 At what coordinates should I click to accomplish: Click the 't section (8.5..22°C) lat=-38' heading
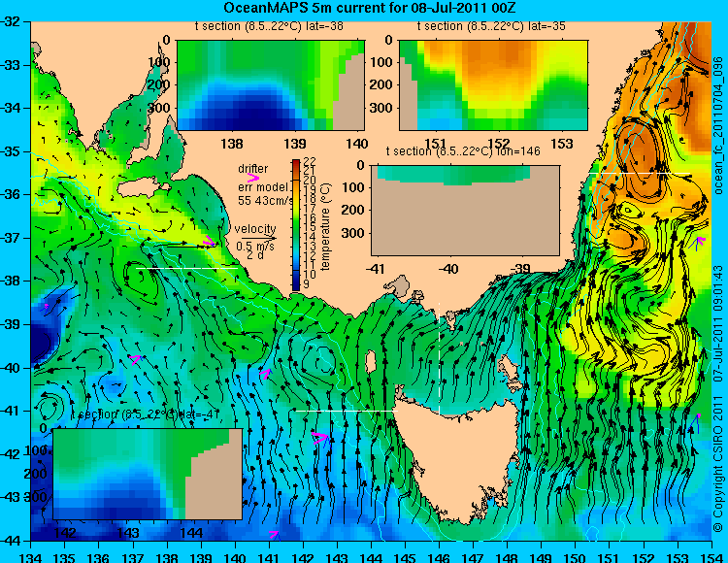[x=269, y=26]
